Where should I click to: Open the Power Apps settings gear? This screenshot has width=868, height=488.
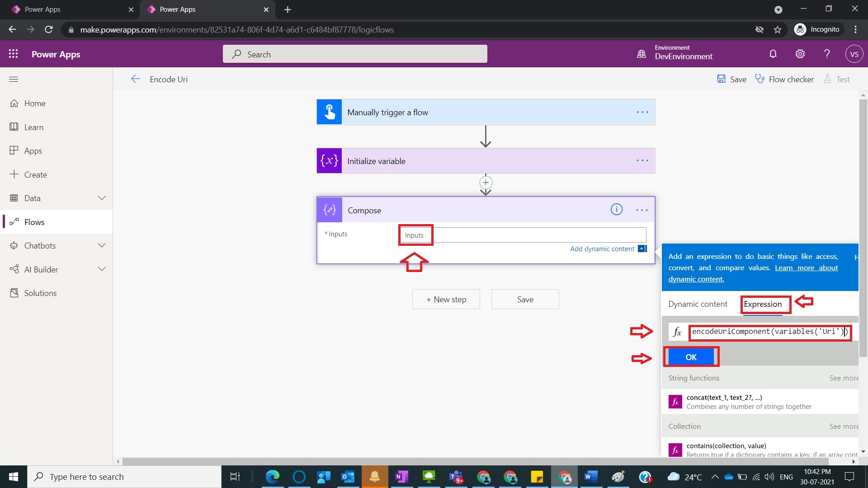point(800,54)
